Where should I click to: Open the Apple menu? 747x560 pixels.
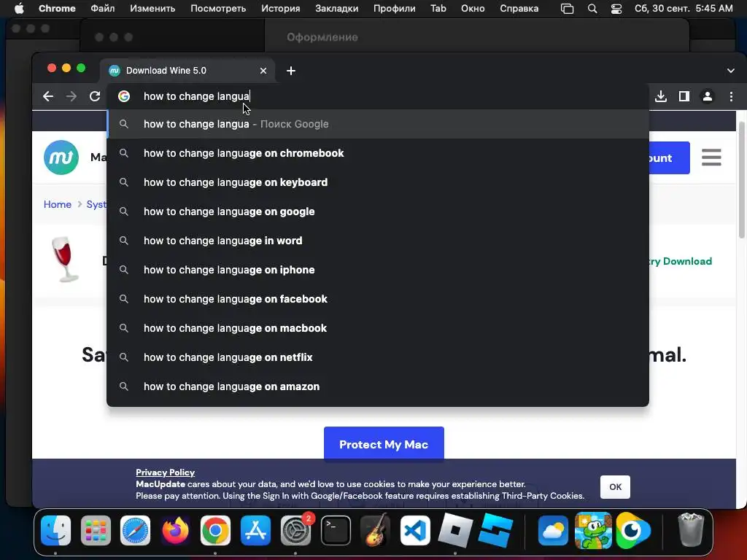[x=19, y=9]
